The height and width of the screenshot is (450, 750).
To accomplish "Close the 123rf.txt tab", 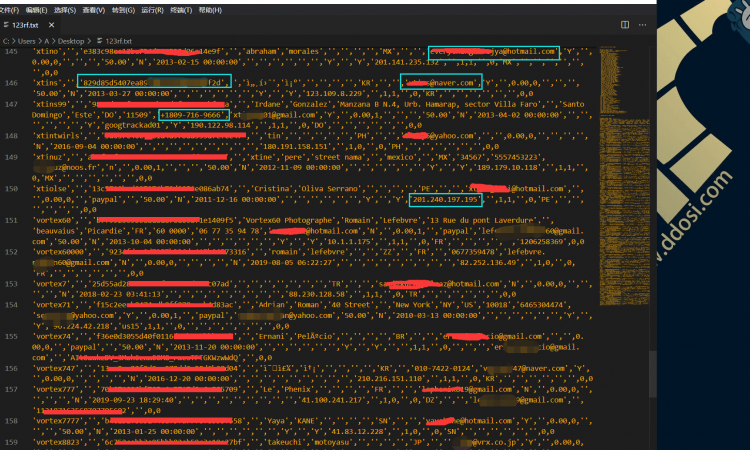I will tap(51, 25).
